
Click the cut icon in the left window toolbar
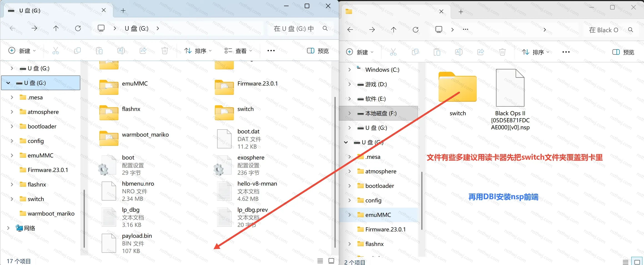55,51
